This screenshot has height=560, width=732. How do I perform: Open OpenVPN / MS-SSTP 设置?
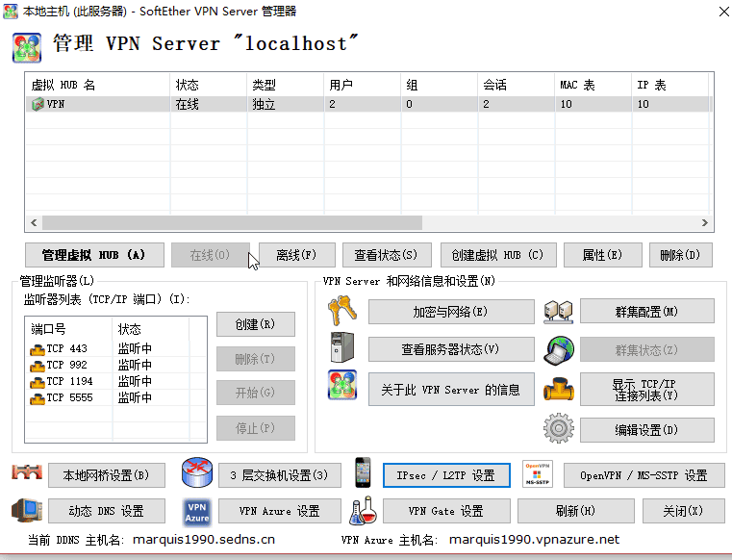(644, 475)
